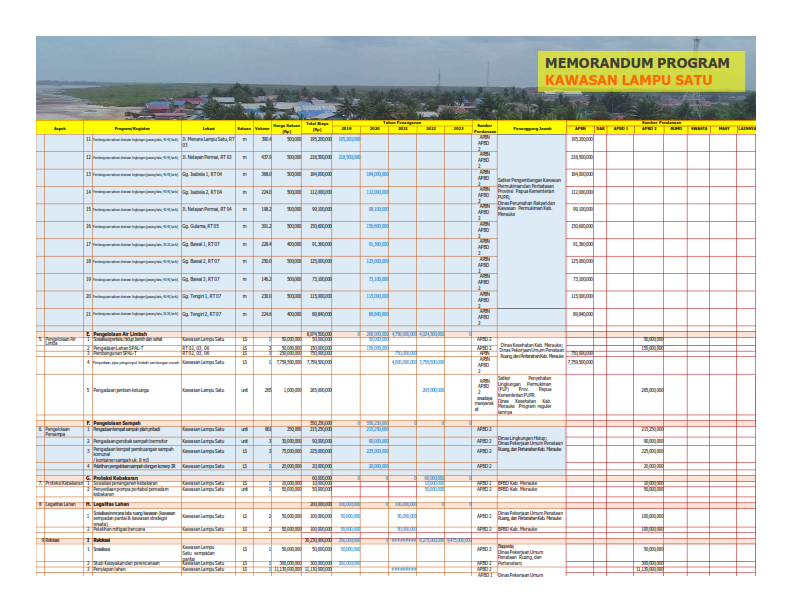Click the 'BUMD' funding column header
Screen dimensions: 792x612
pyautogui.click(x=676, y=129)
